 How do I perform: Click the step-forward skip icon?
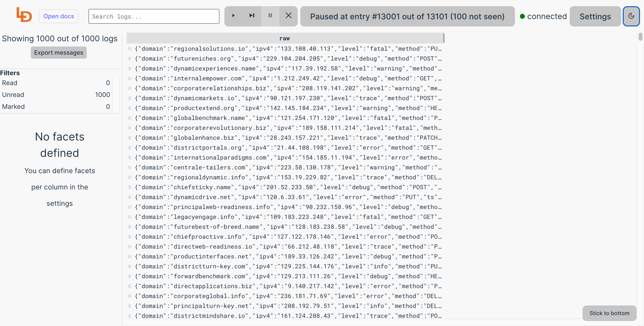[252, 16]
